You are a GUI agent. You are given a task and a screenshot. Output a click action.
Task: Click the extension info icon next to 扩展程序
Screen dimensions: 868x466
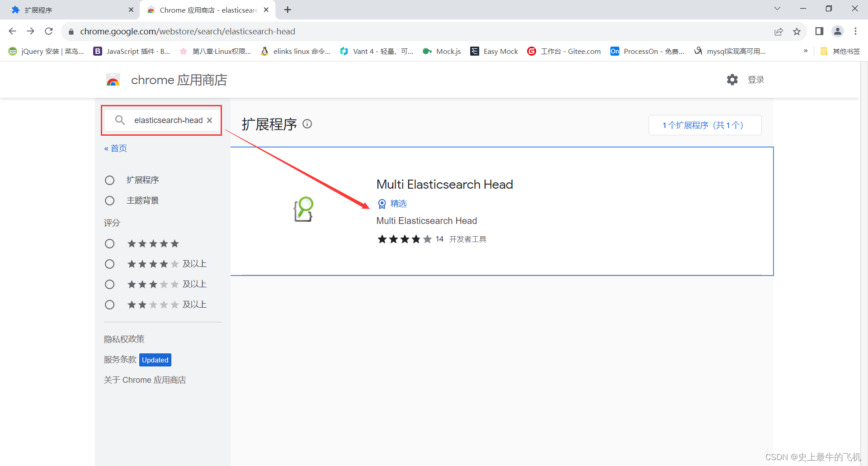click(307, 124)
